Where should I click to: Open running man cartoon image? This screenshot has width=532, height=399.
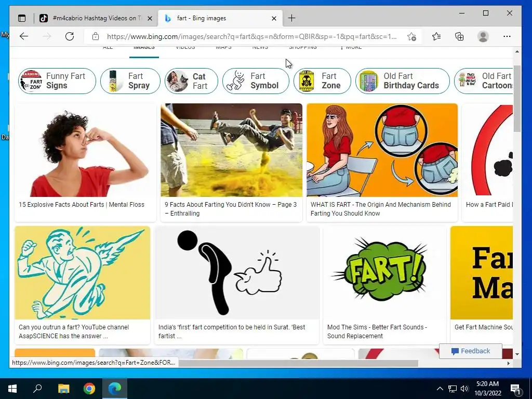point(83,273)
